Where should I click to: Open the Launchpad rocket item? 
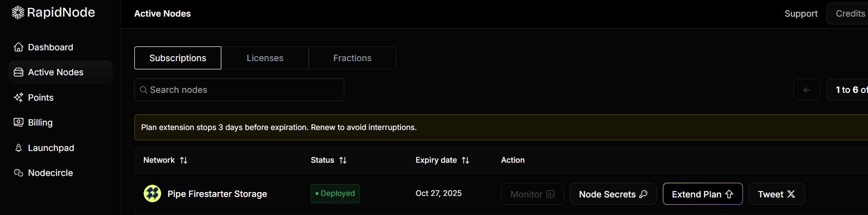(51, 148)
